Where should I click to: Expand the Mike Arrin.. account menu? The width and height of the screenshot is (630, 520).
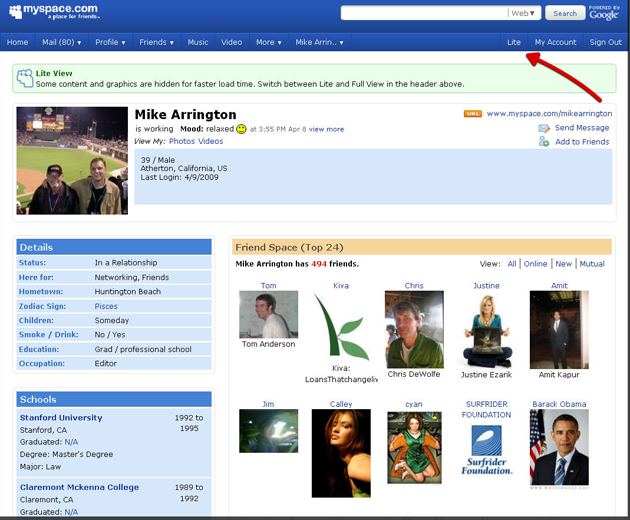pyautogui.click(x=319, y=42)
